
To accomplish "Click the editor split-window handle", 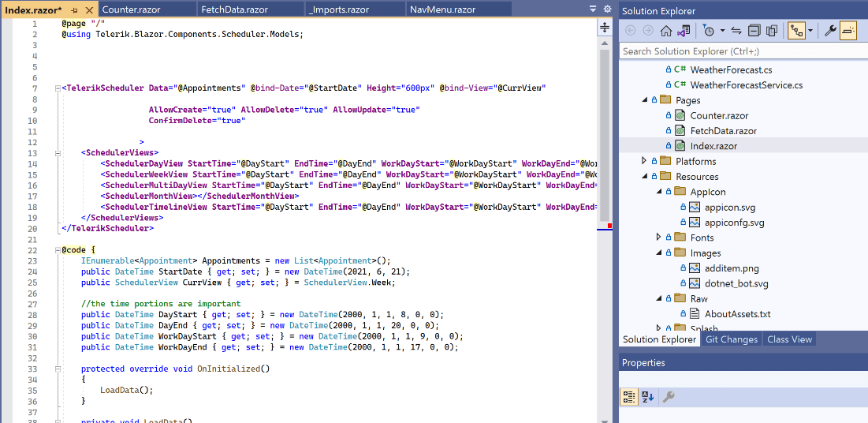I will pyautogui.click(x=605, y=27).
